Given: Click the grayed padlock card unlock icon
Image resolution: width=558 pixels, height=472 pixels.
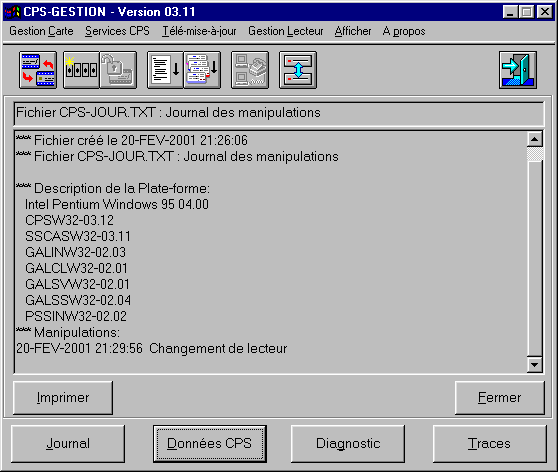Looking at the screenshot, I should click(118, 70).
